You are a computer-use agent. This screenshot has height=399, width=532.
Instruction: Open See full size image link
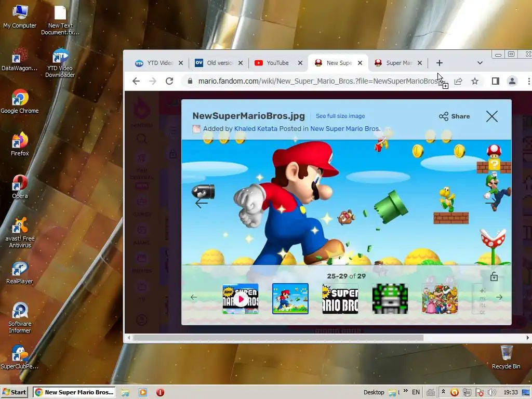pos(340,116)
